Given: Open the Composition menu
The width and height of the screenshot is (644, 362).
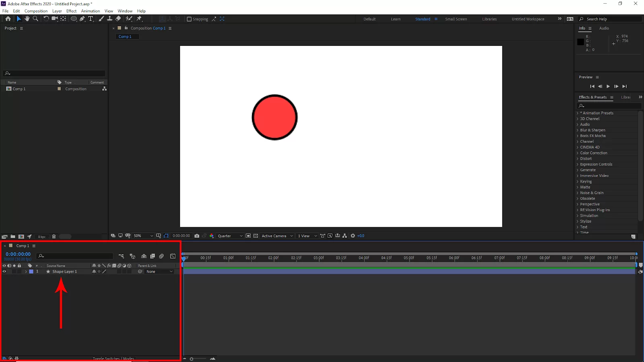Looking at the screenshot, I should pos(36,11).
